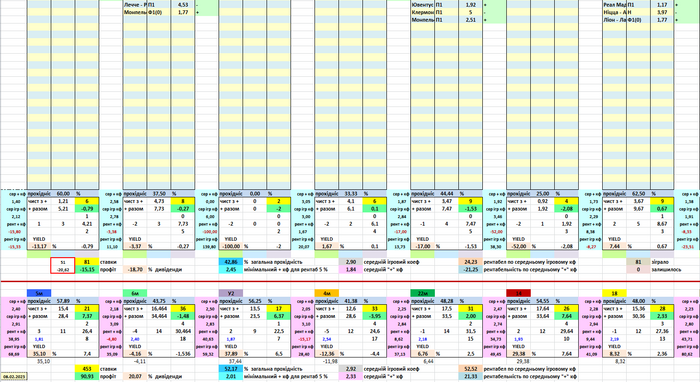The width and height of the screenshot is (700, 382).
Task: Select the 52,52 profitability cell
Action: click(471, 369)
